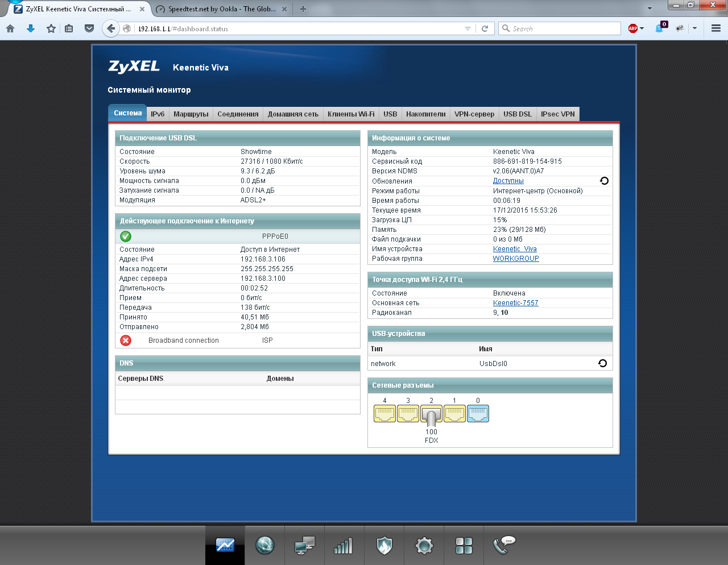
Task: Reload the page with reload button
Action: [x=485, y=28]
